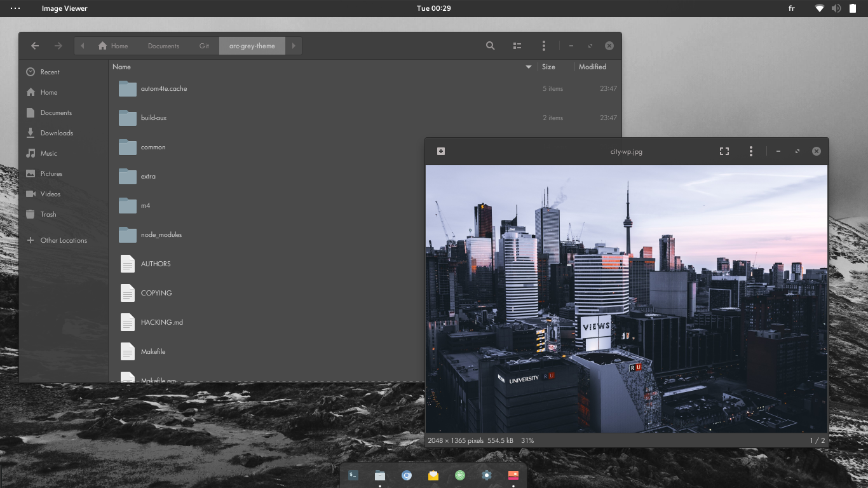This screenshot has height=488, width=868.
Task: Select the Git path bar segment
Action: (204, 46)
